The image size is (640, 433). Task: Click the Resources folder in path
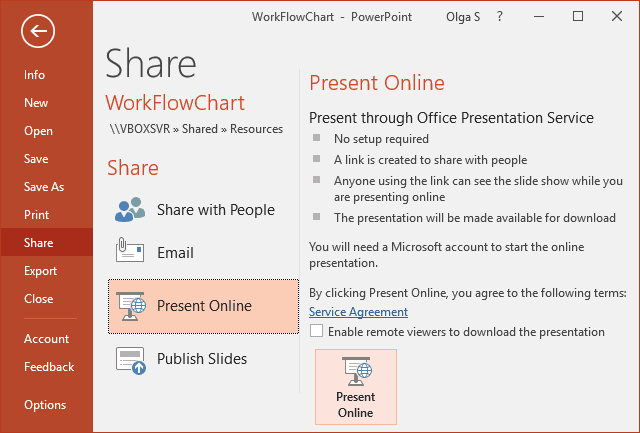(256, 129)
